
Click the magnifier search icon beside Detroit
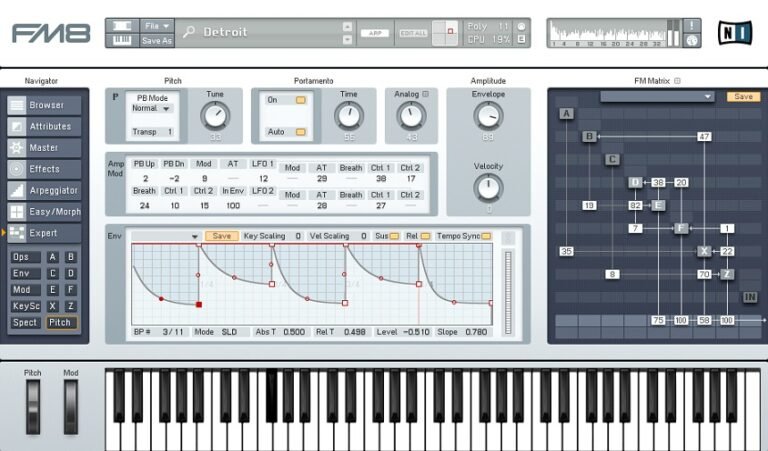click(189, 32)
